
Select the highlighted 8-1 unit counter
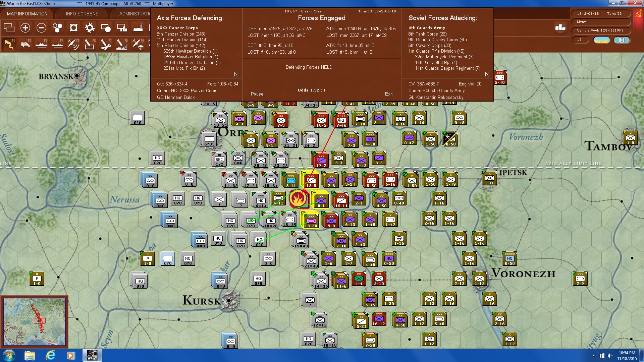[321, 200]
